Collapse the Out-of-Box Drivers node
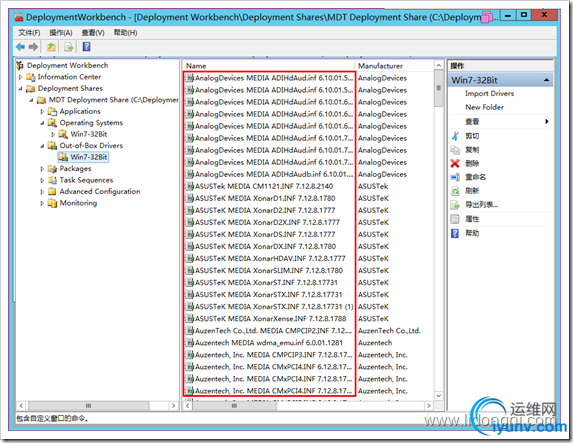Viewport: 573px width, 443px height. (42, 146)
